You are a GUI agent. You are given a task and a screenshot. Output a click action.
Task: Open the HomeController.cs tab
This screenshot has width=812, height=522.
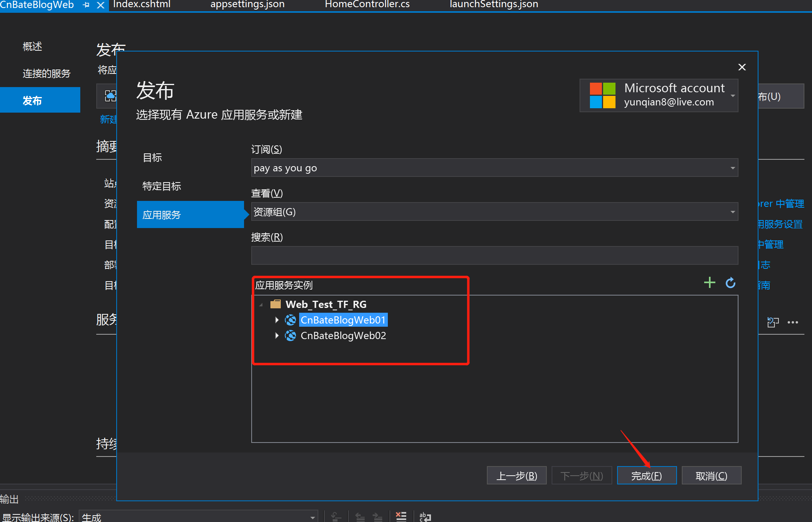[x=367, y=4]
